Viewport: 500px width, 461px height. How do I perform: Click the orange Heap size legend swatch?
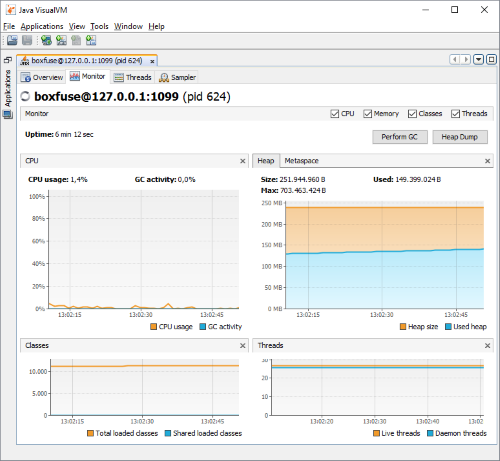(403, 326)
